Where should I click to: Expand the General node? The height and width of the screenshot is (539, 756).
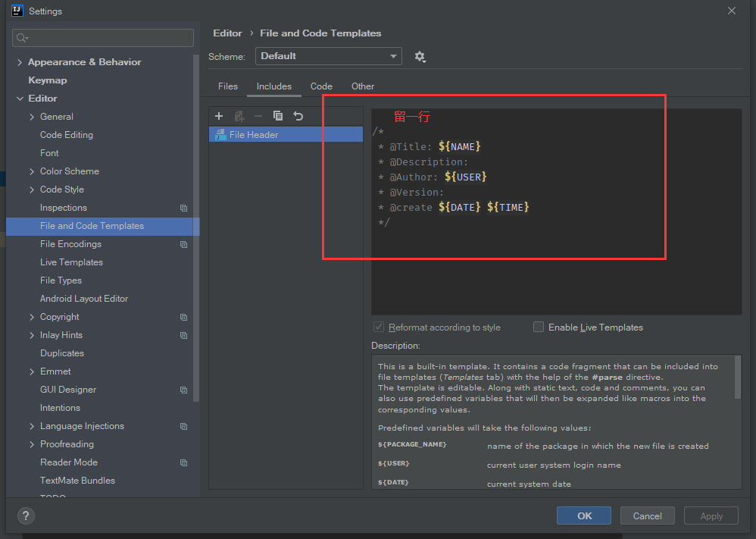pos(32,117)
